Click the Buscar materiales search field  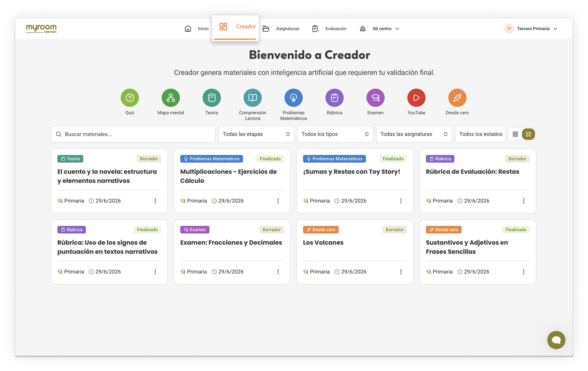point(133,134)
